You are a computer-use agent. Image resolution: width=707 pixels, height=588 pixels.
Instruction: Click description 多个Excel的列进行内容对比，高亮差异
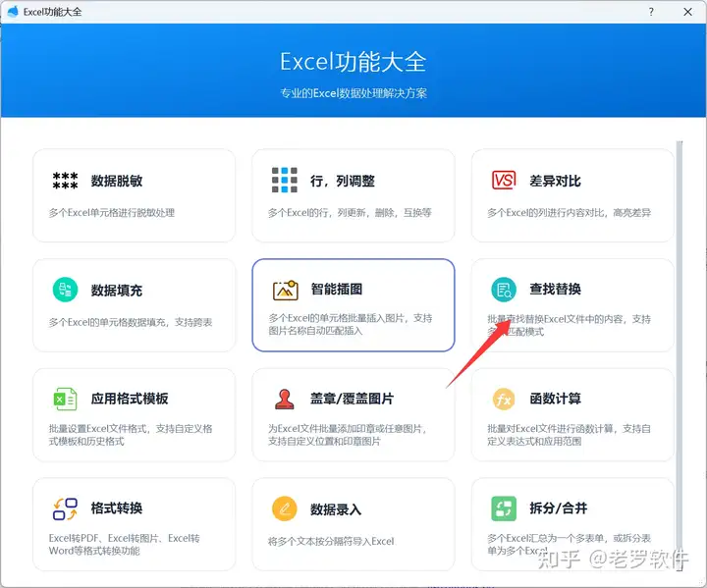(x=569, y=213)
